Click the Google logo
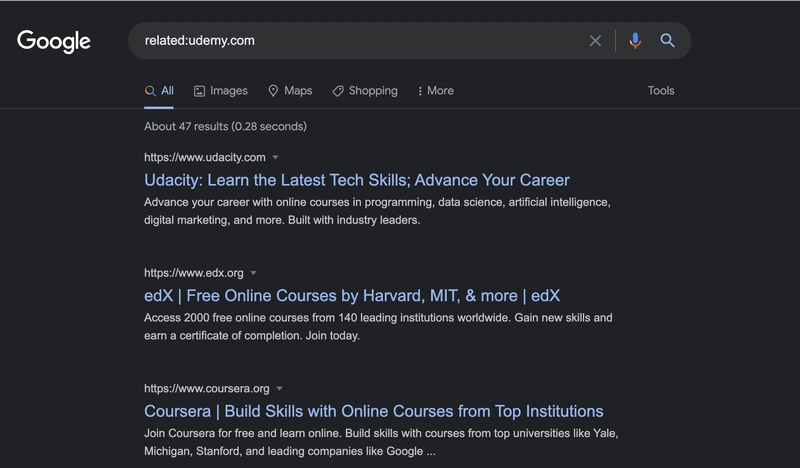 (54, 41)
